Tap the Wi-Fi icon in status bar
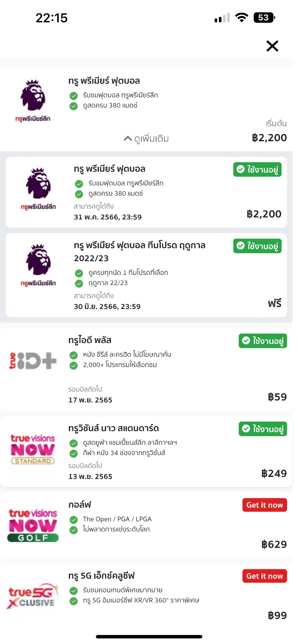 242,18
